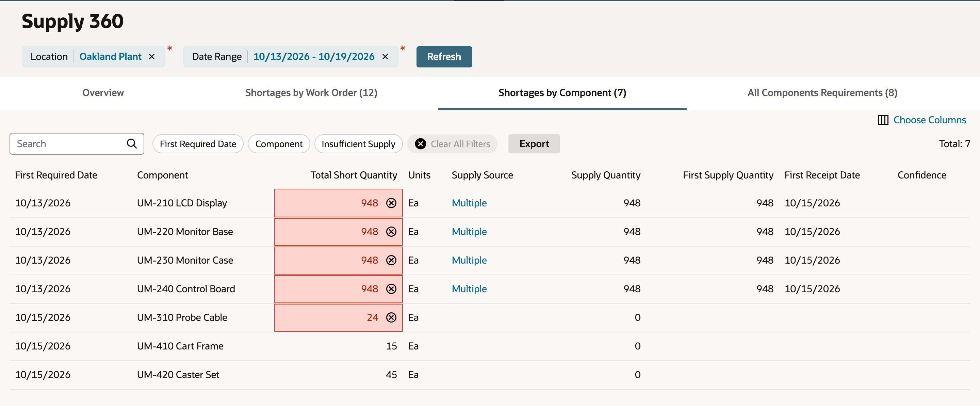Click shortage icon in UM-230 Monitor Case row

tap(391, 260)
